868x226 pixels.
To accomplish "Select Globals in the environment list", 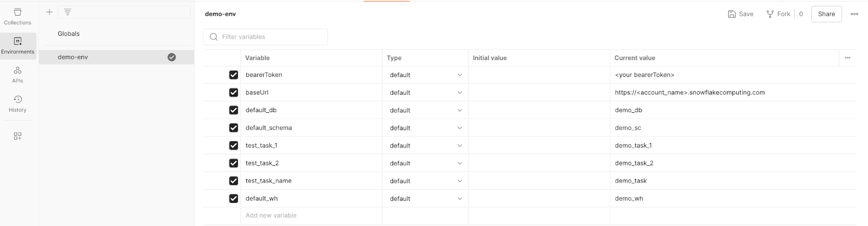I will point(69,34).
